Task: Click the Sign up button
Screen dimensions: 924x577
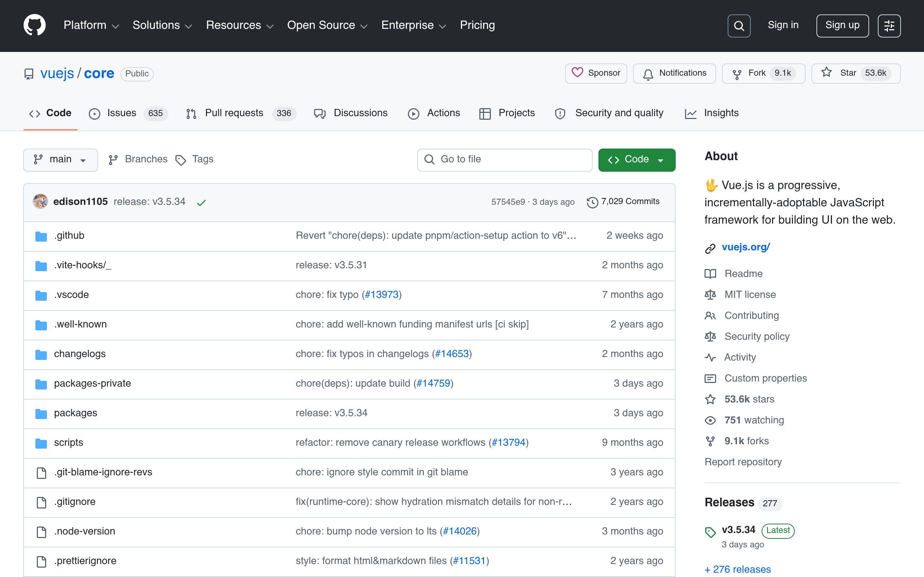Action: 842,26
